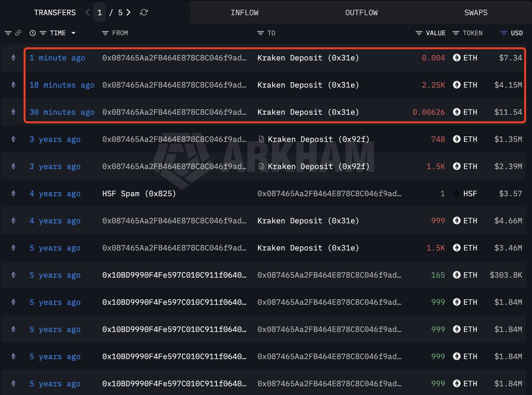This screenshot has height=395, width=532.
Task: Click the HSF token icon in $3.57 row
Action: pos(457,194)
